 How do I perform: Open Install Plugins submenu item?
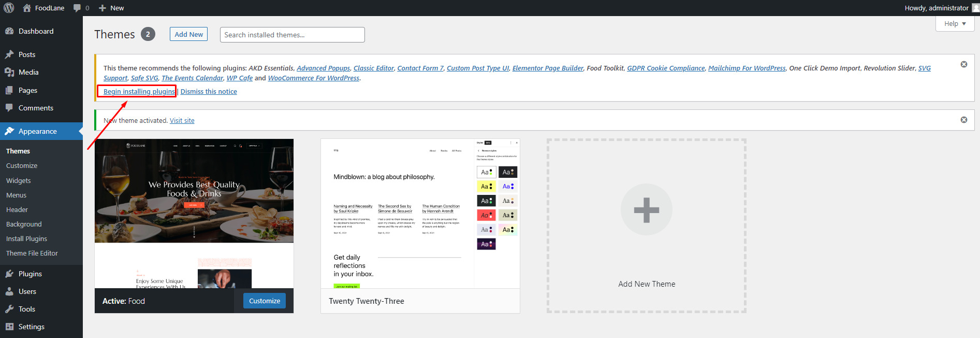point(26,238)
